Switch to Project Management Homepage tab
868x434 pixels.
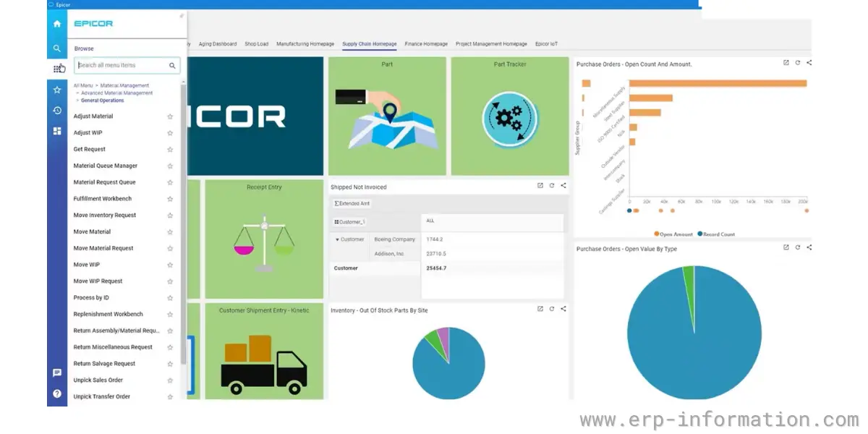[x=491, y=44]
